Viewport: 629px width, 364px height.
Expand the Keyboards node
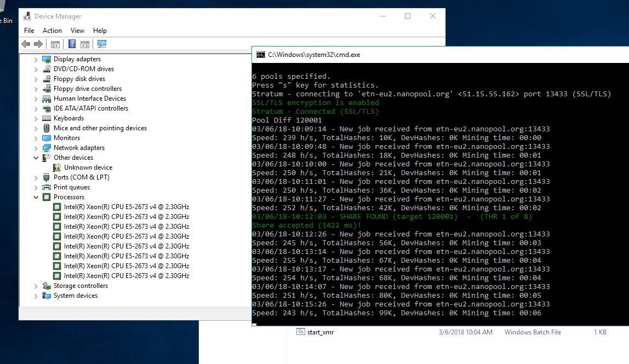click(36, 119)
